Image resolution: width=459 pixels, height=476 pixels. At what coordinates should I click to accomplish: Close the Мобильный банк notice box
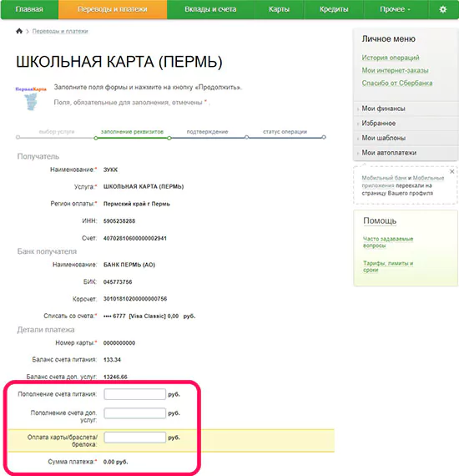(x=451, y=171)
